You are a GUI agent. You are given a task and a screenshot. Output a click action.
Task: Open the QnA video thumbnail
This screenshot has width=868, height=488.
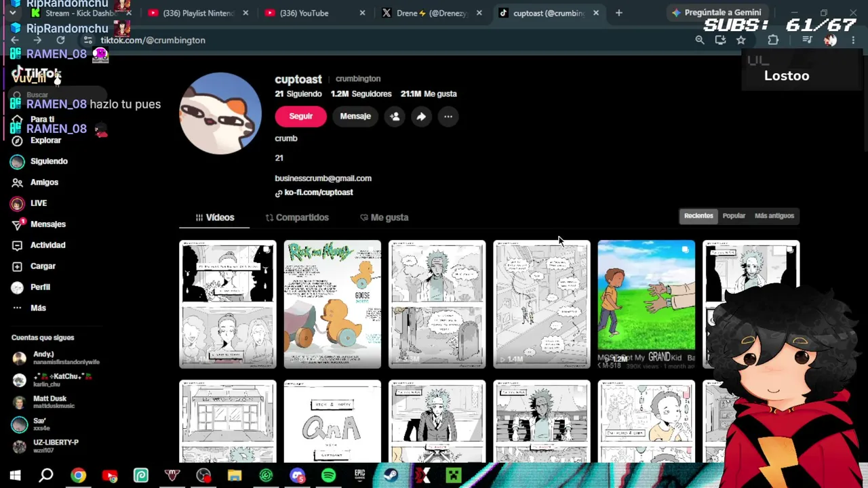(332, 422)
